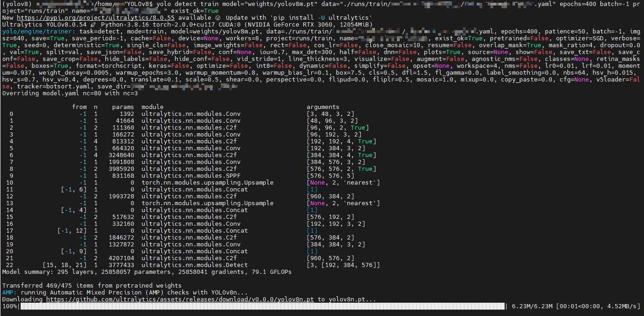Select the 79.1 GFLOPs text
Screen dimensions: 644x316
click(271, 272)
